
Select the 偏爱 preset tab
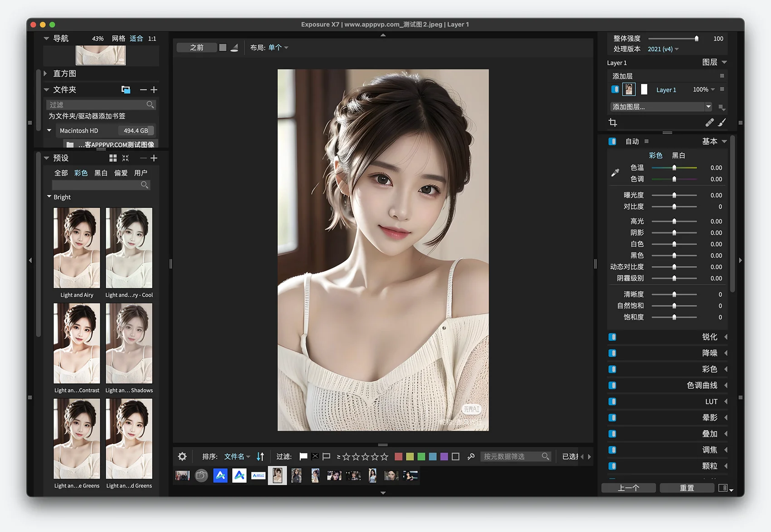pos(121,173)
